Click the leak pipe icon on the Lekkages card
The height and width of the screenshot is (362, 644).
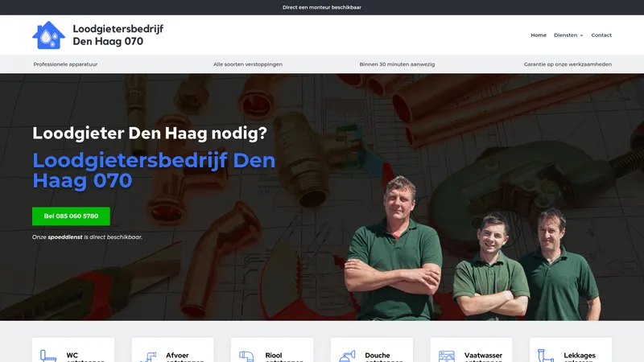tap(546, 356)
